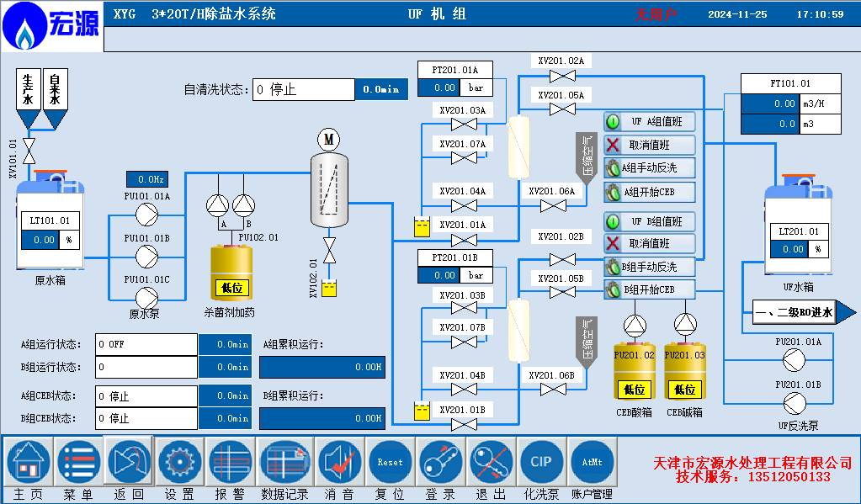Click valve XV201.03B symbol

coord(464,309)
